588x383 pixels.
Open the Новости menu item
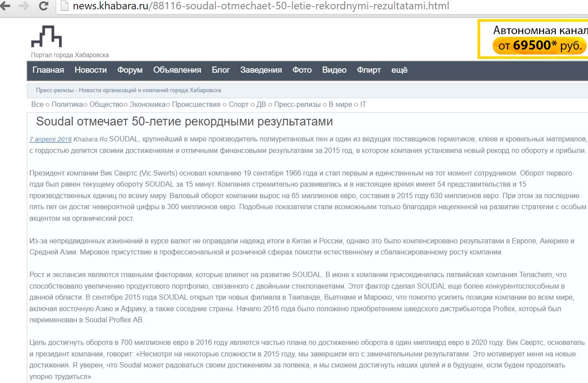coord(91,70)
